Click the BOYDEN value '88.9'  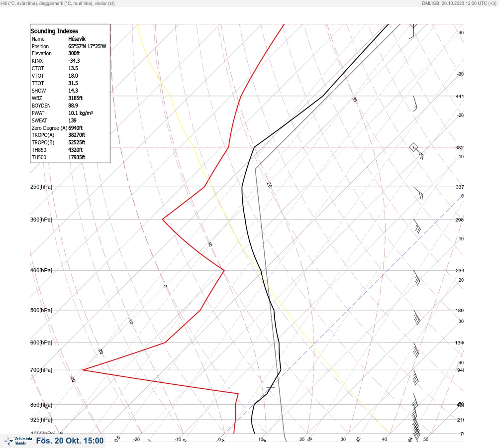pyautogui.click(x=73, y=106)
